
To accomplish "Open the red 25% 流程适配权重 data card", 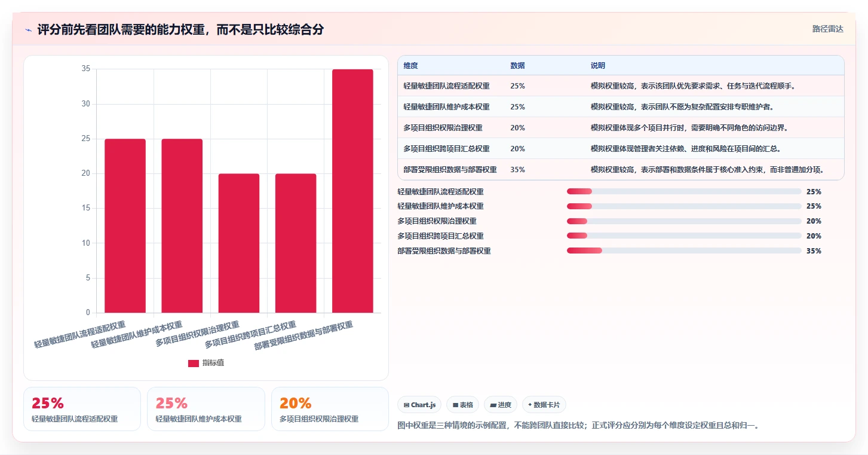I will tap(82, 409).
